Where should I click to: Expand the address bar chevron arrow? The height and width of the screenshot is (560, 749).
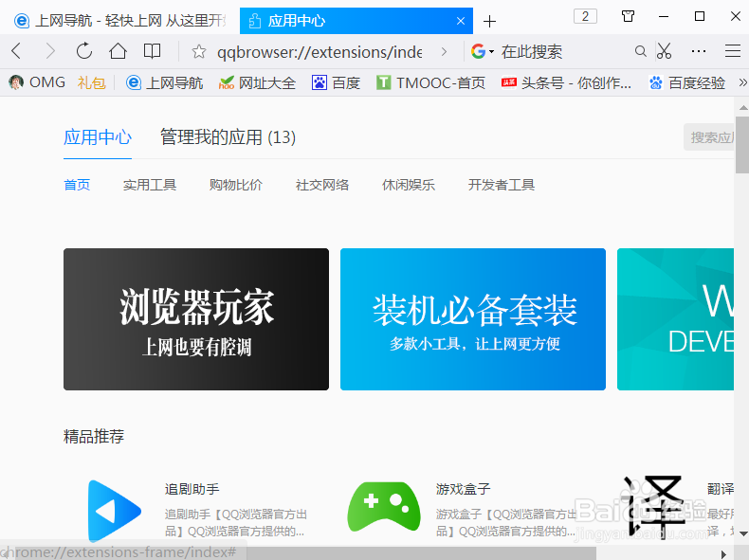pyautogui.click(x=445, y=51)
